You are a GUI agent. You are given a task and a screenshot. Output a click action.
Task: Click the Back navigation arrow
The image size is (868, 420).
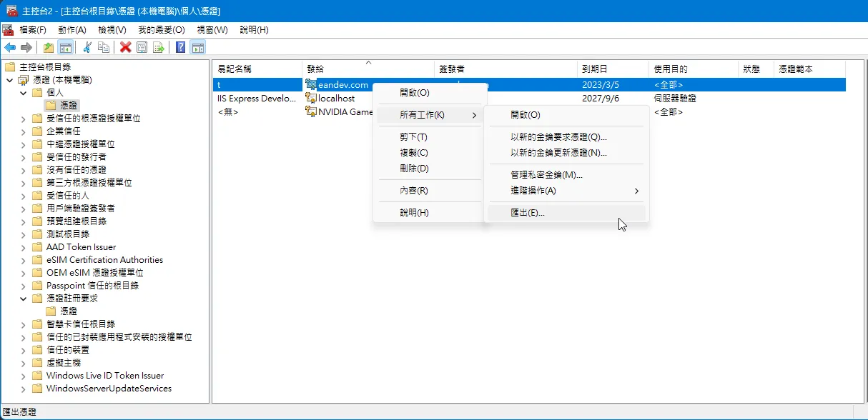10,47
